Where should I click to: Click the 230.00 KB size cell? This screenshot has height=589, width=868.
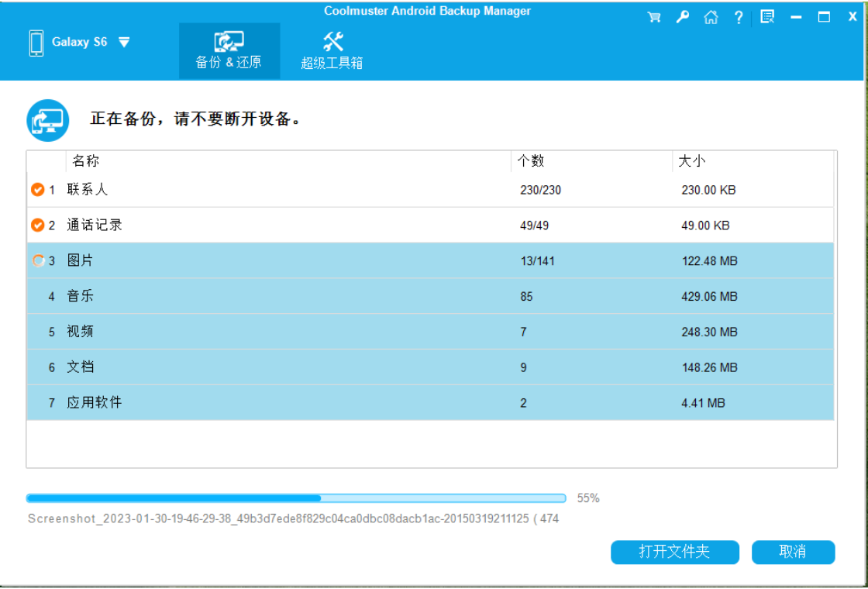[x=708, y=191]
